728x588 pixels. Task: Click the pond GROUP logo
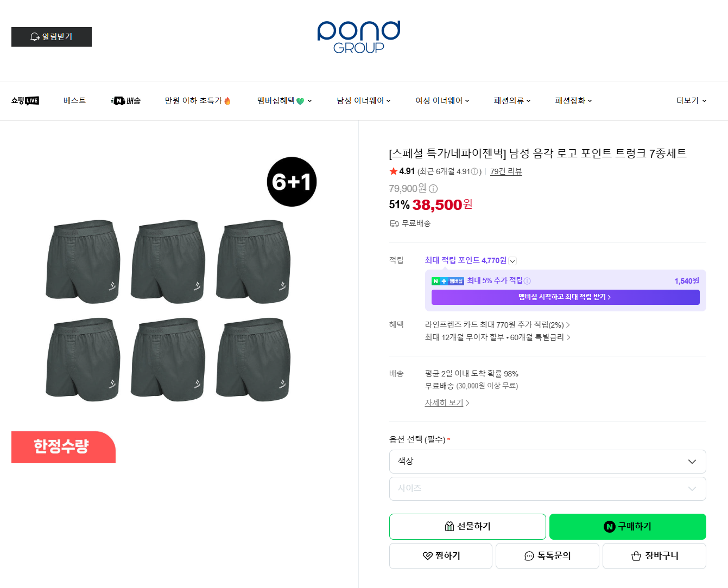359,37
